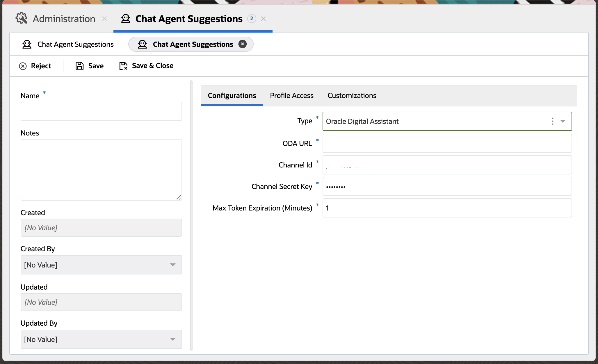598x364 pixels.
Task: Switch to the Profile Access tab
Action: click(x=291, y=96)
